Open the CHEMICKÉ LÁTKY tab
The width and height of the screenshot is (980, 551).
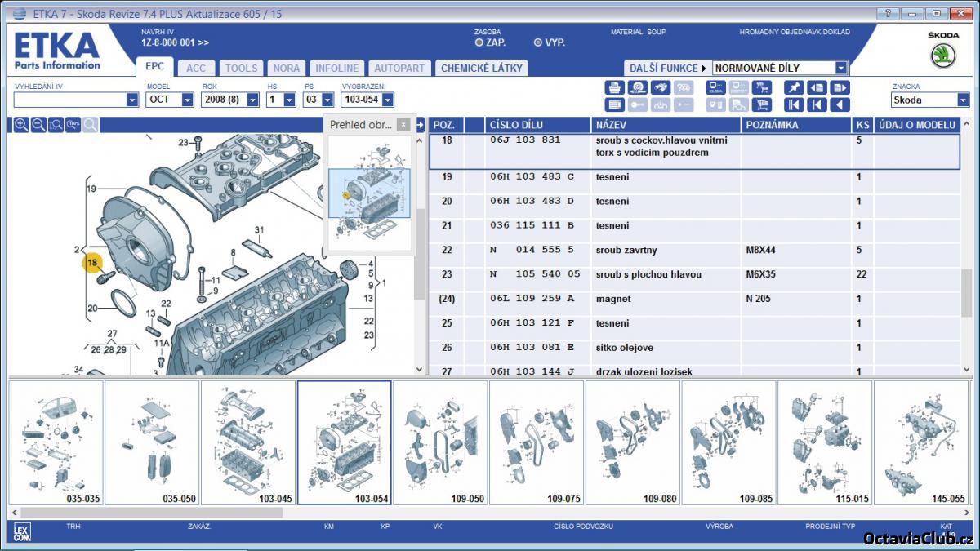(481, 68)
